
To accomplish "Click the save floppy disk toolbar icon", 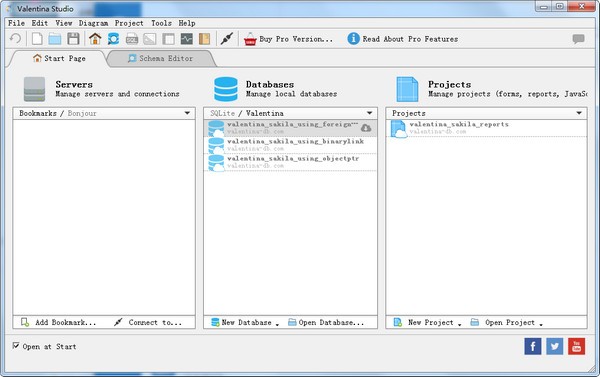I will point(73,39).
